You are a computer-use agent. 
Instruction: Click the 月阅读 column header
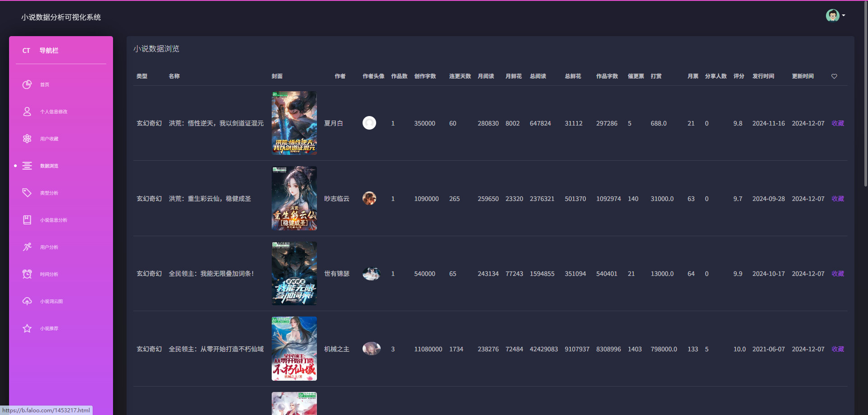tap(486, 76)
